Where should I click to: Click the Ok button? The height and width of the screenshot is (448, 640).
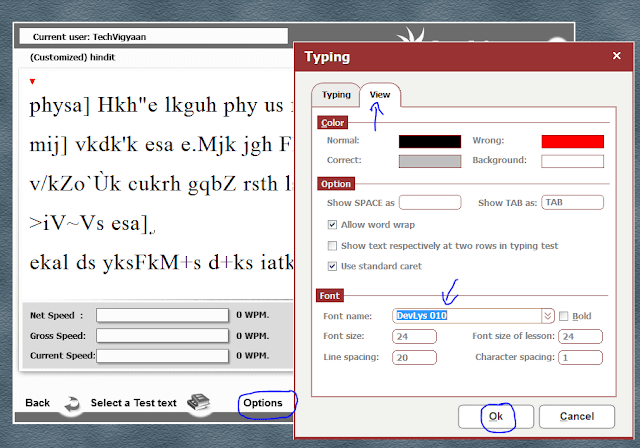pos(496,417)
